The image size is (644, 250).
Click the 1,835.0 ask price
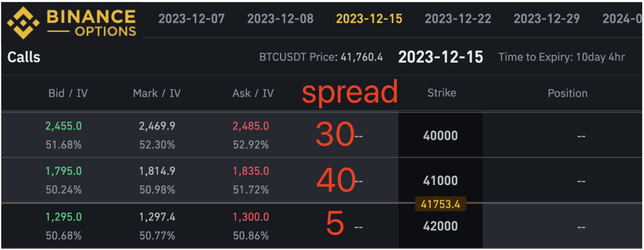pos(250,171)
